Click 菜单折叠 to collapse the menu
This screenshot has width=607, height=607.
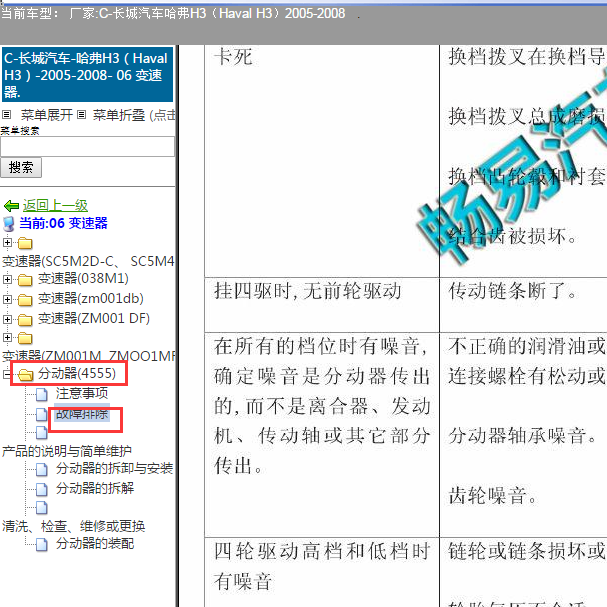pos(119,115)
